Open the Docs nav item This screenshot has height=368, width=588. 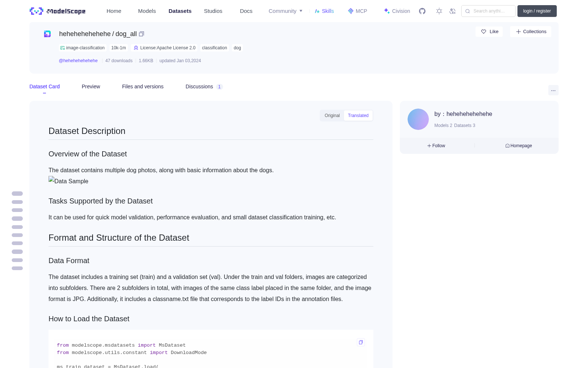pos(246,11)
